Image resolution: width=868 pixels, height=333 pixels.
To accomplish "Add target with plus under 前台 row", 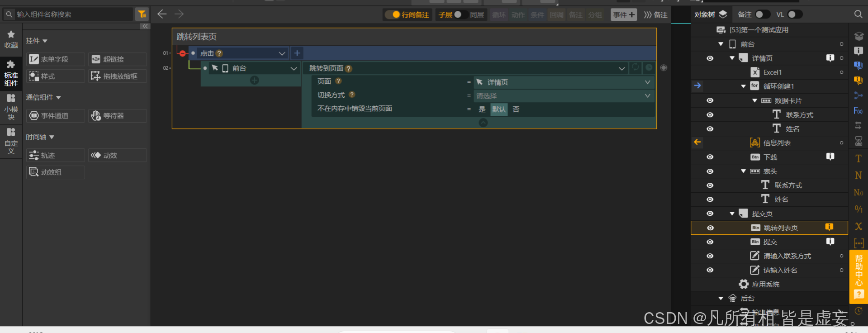I will click(x=255, y=80).
